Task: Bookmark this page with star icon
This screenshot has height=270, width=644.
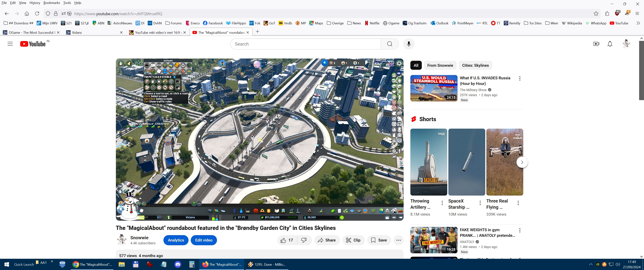Action: 596,14
